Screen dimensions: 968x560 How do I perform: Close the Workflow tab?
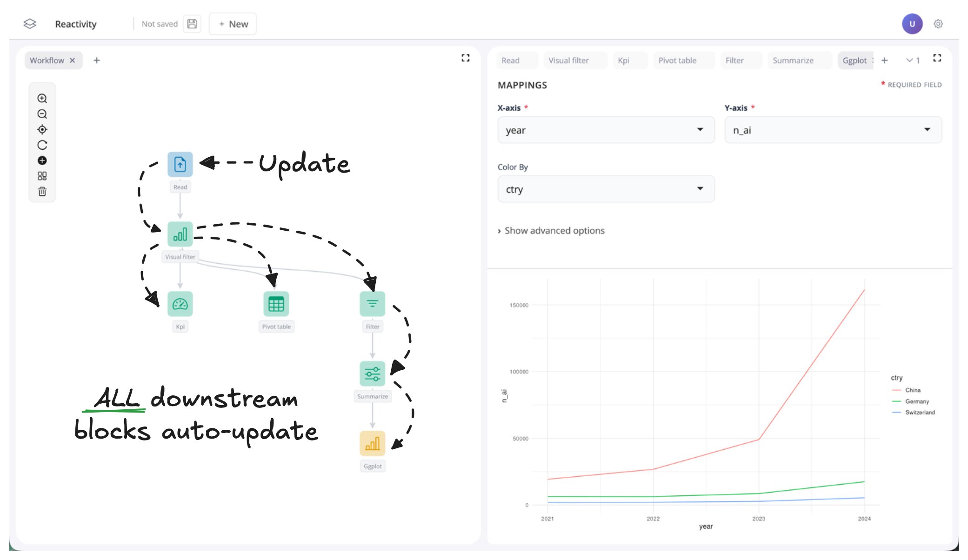pyautogui.click(x=73, y=60)
